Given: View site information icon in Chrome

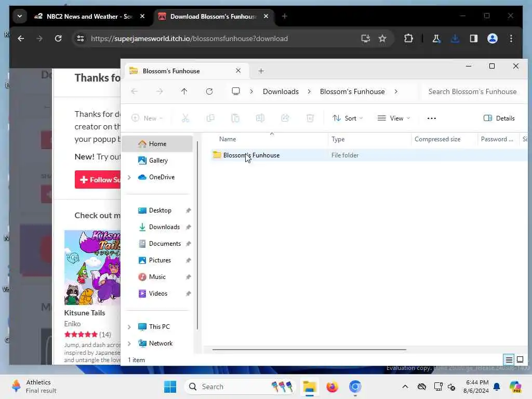Looking at the screenshot, I should click(81, 38).
